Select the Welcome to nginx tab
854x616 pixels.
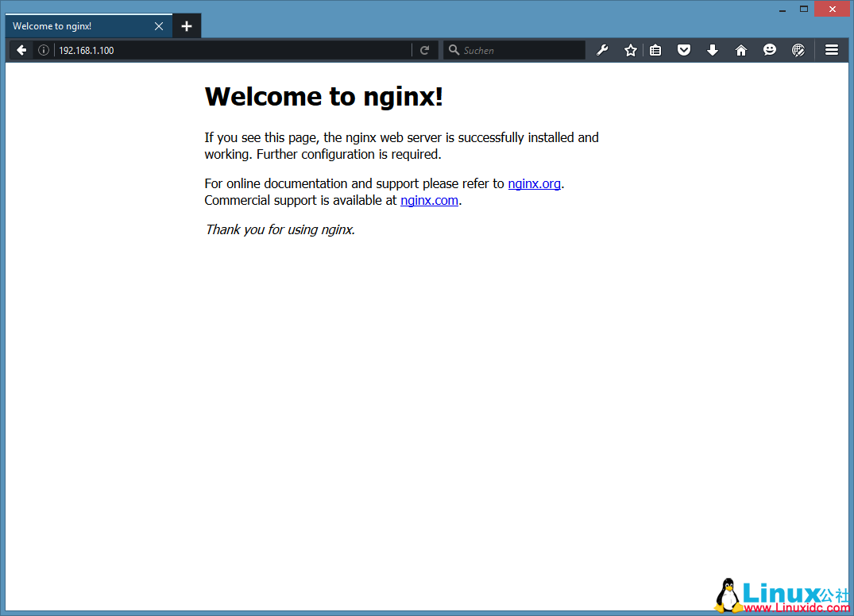[79, 25]
